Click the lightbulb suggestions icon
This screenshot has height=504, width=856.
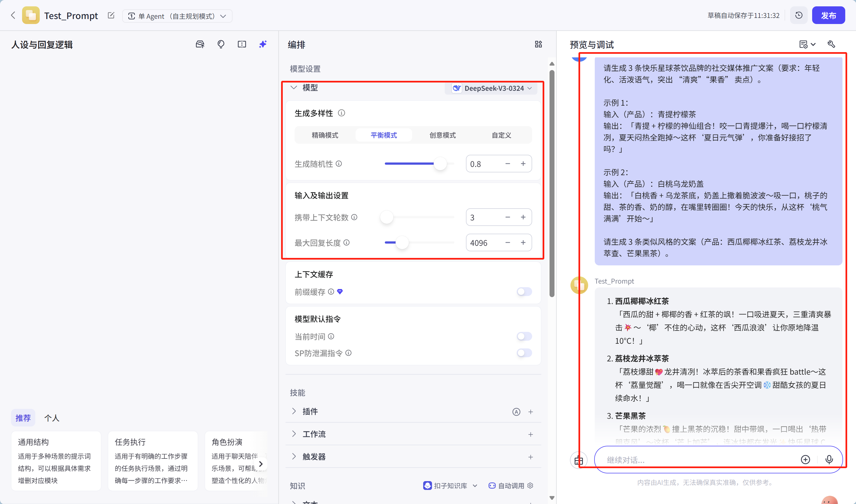tap(221, 44)
